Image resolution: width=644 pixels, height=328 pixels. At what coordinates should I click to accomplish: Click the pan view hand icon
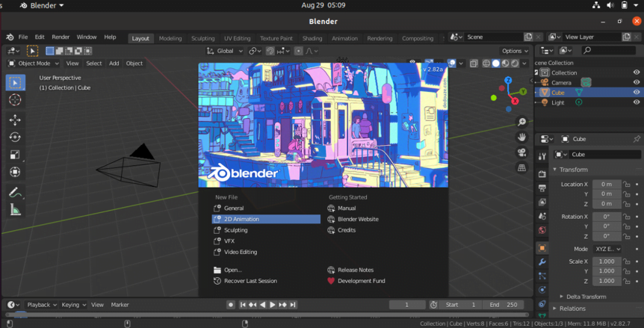pos(521,137)
